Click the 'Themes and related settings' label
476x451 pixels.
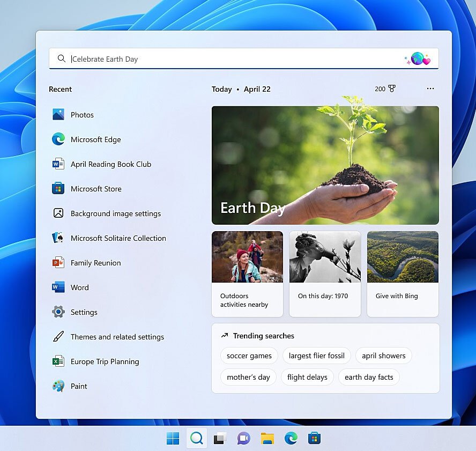tap(117, 337)
